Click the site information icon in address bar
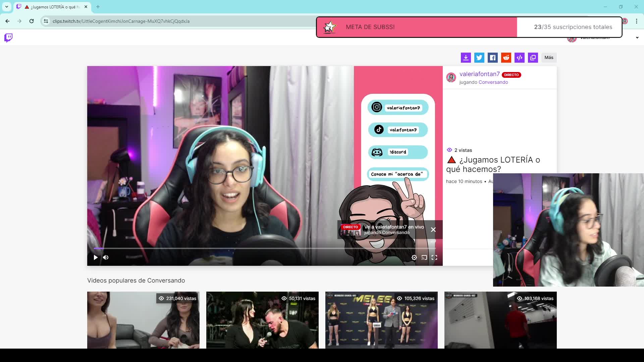Screen dimensions: 644x362 pos(46,21)
